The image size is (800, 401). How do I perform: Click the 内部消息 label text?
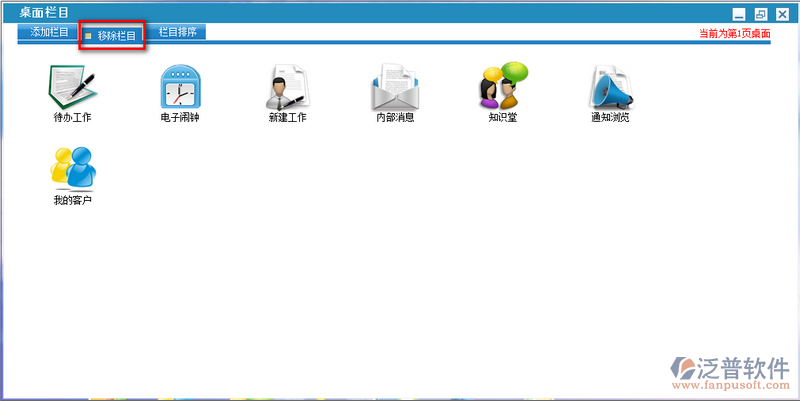[x=395, y=117]
